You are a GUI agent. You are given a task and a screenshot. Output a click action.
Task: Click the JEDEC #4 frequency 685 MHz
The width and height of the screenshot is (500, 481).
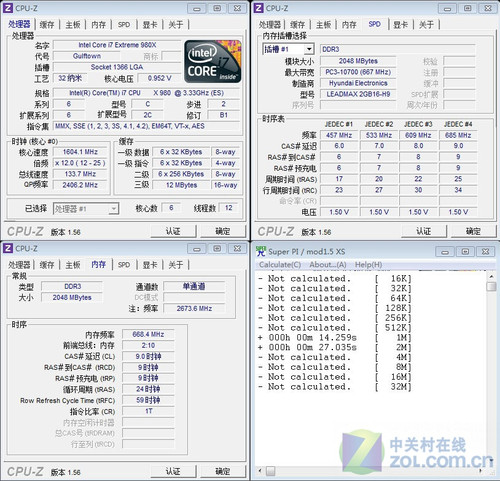point(458,135)
